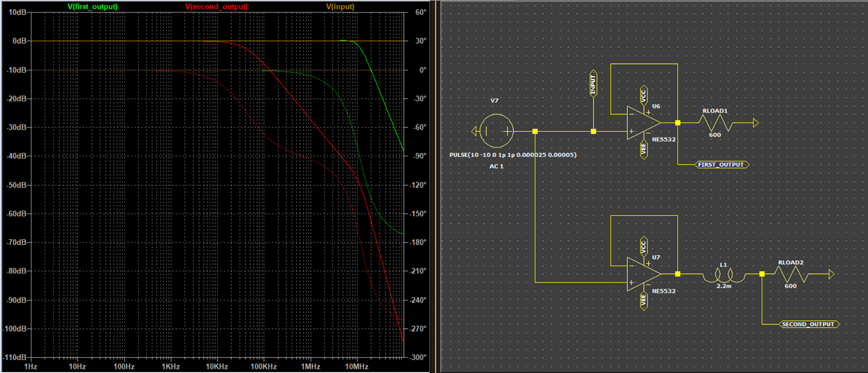Click the SECOND_OUTPUT net label
This screenshot has width=868, height=373.
tap(809, 324)
